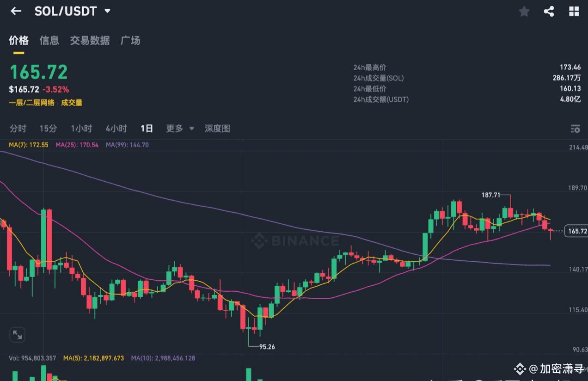Viewport: 588px width, 381px height.
Task: Click the Binance logo watermark on chart
Action: click(295, 240)
